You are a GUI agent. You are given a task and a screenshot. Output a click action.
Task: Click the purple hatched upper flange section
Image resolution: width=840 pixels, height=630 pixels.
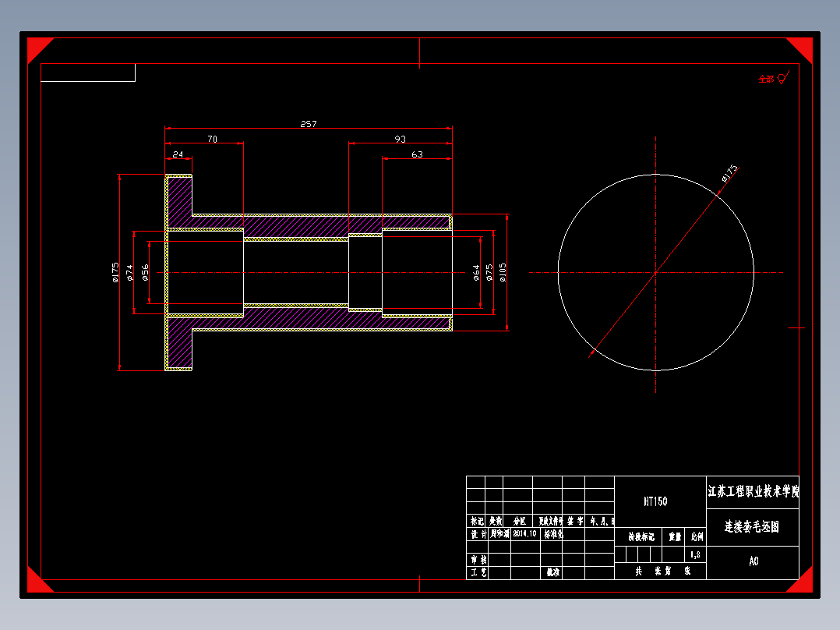coord(179,201)
